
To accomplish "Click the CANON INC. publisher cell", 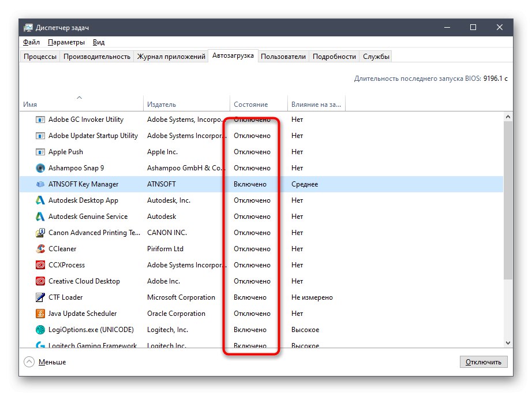I will pyautogui.click(x=167, y=233).
